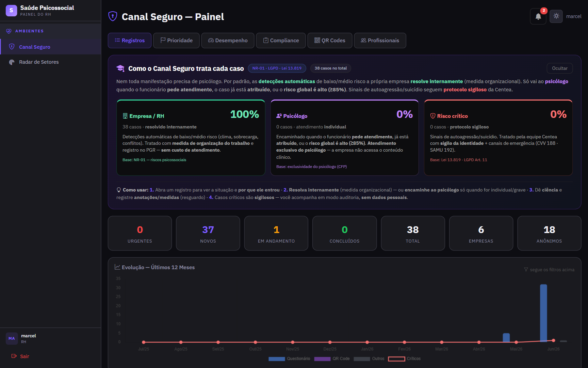The image size is (588, 368).
Task: Click the people icon on Psicólogo card
Action: pos(279,116)
